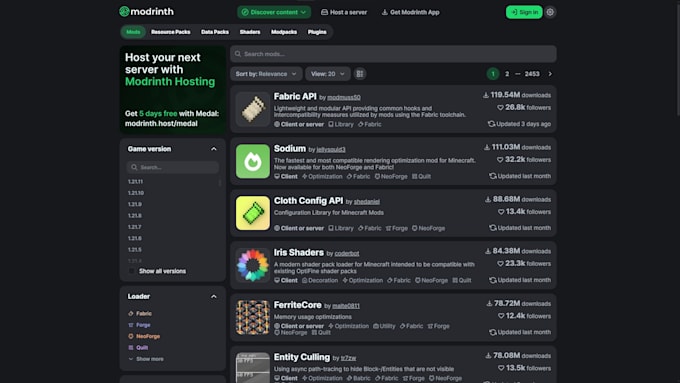
Task: Click the Library tag on Fabric API
Action: pyautogui.click(x=341, y=124)
